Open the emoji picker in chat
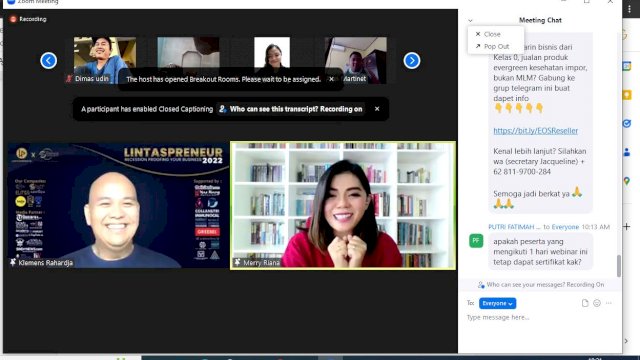The height and width of the screenshot is (360, 640). pyautogui.click(x=597, y=303)
